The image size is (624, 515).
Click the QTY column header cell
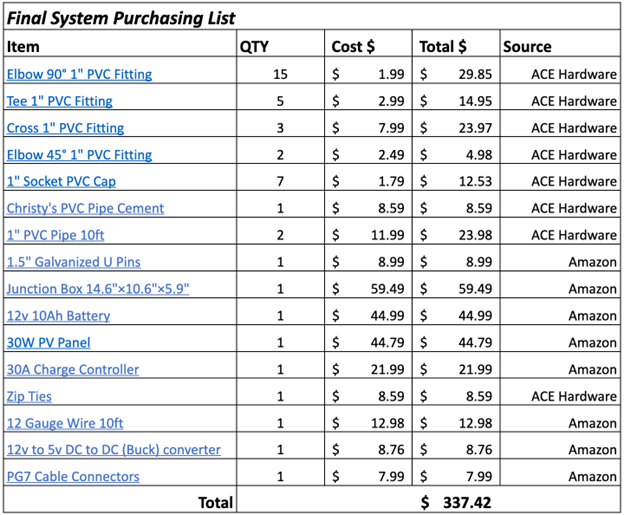point(254,46)
